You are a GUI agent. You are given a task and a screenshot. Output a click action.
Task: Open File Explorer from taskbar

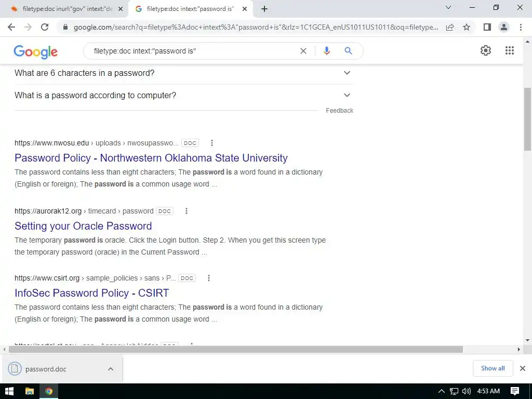[x=30, y=391]
